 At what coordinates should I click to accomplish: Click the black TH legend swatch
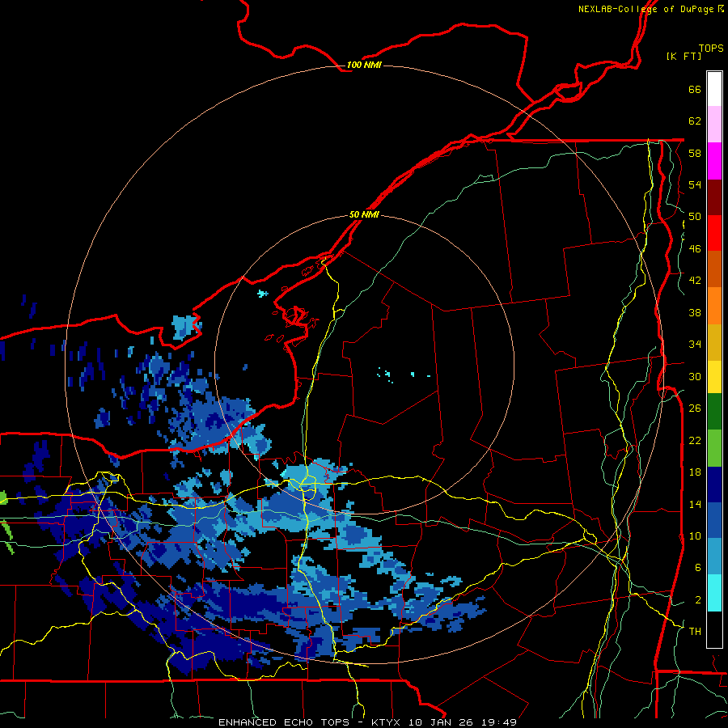coord(714,629)
